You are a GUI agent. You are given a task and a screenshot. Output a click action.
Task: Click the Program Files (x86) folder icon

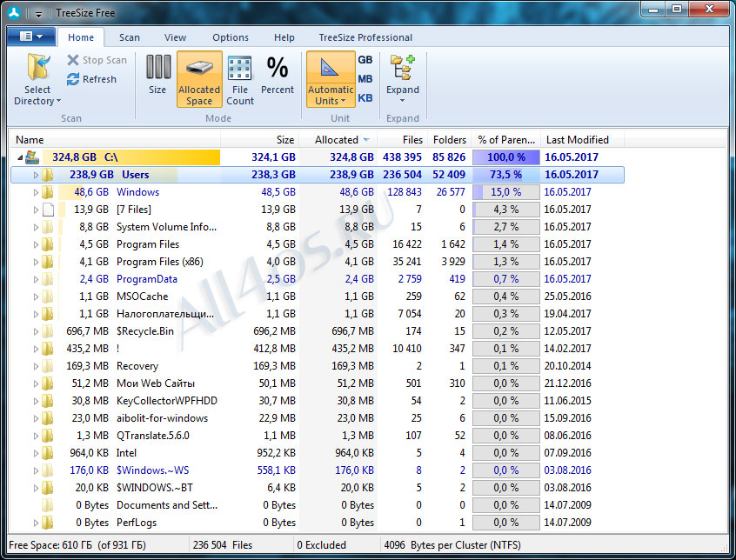tap(47, 262)
